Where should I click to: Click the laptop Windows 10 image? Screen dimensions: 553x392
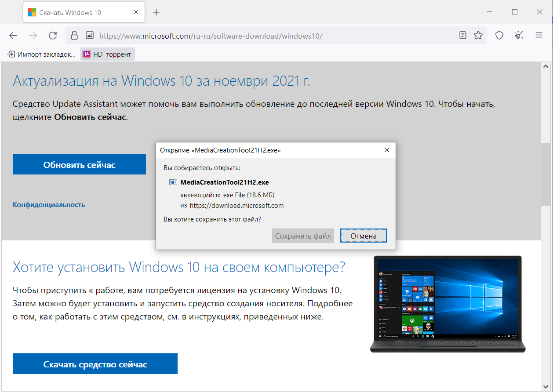447,304
